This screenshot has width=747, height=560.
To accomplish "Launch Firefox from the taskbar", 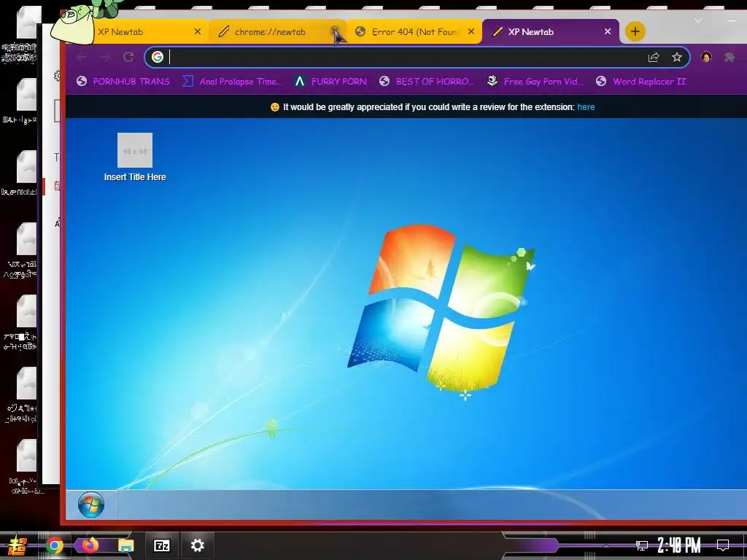I will click(x=90, y=545).
